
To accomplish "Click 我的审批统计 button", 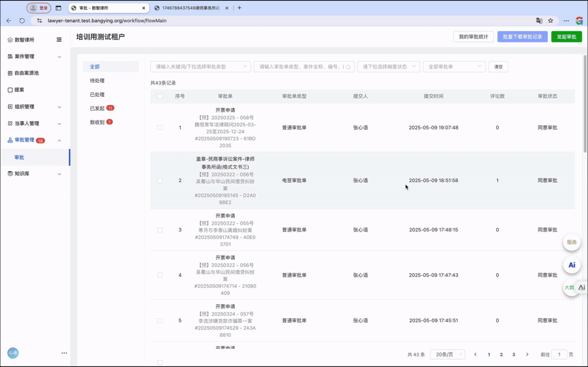I will tap(473, 37).
